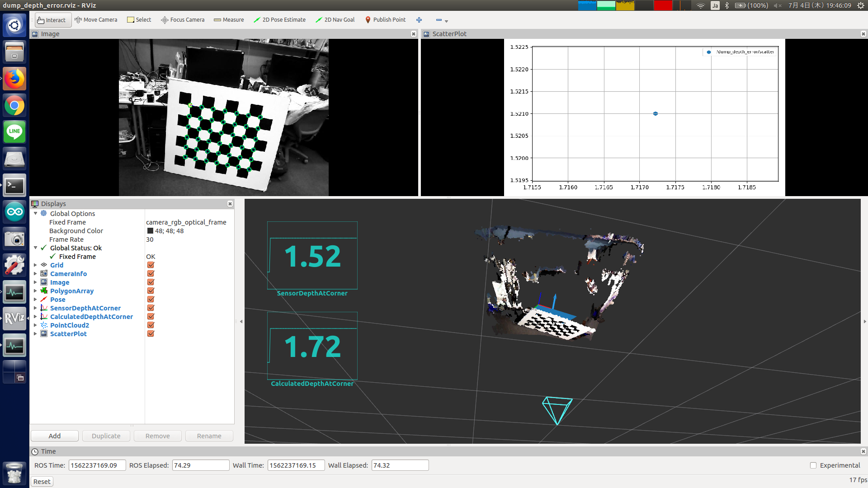Screen dimensions: 868x488
Task: Select the PolygonArray display icon
Action: [x=44, y=291]
